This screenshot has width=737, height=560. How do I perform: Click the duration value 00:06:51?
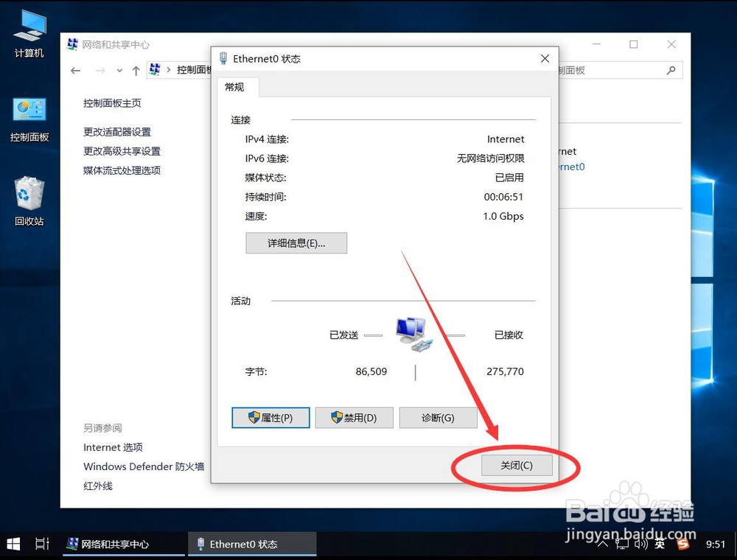503,197
